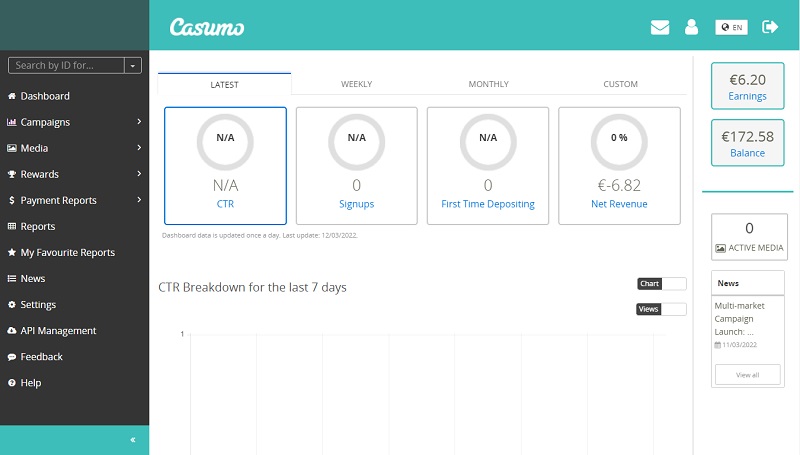Click the Campaigns bar chart icon
This screenshot has width=800, height=455.
pyautogui.click(x=12, y=122)
